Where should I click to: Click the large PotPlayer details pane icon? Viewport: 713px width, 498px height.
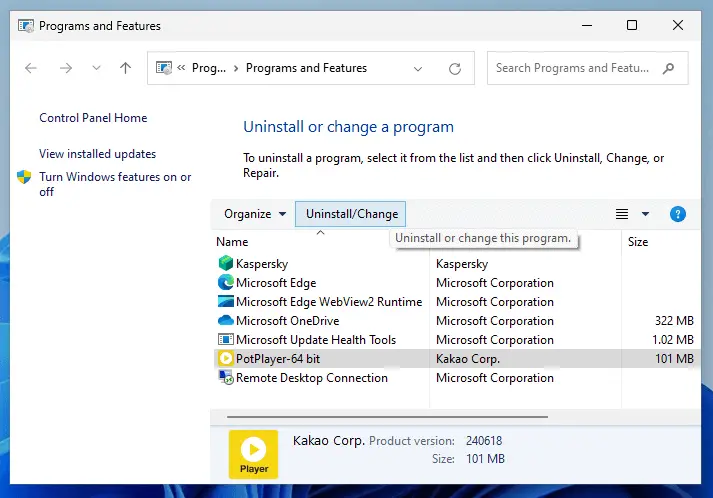(x=253, y=454)
